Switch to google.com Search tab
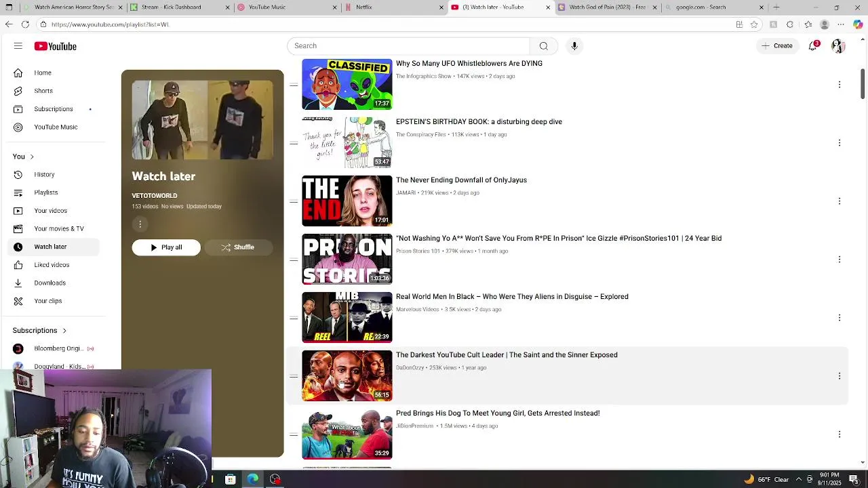Image resolution: width=868 pixels, height=488 pixels. [x=713, y=7]
